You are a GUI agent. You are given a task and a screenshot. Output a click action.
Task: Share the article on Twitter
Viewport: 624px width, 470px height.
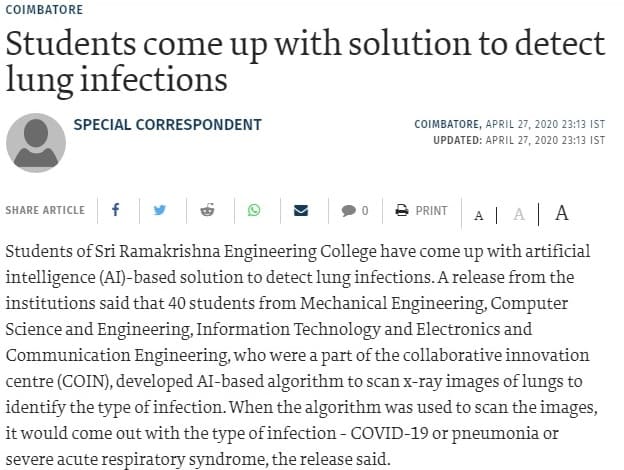(160, 210)
